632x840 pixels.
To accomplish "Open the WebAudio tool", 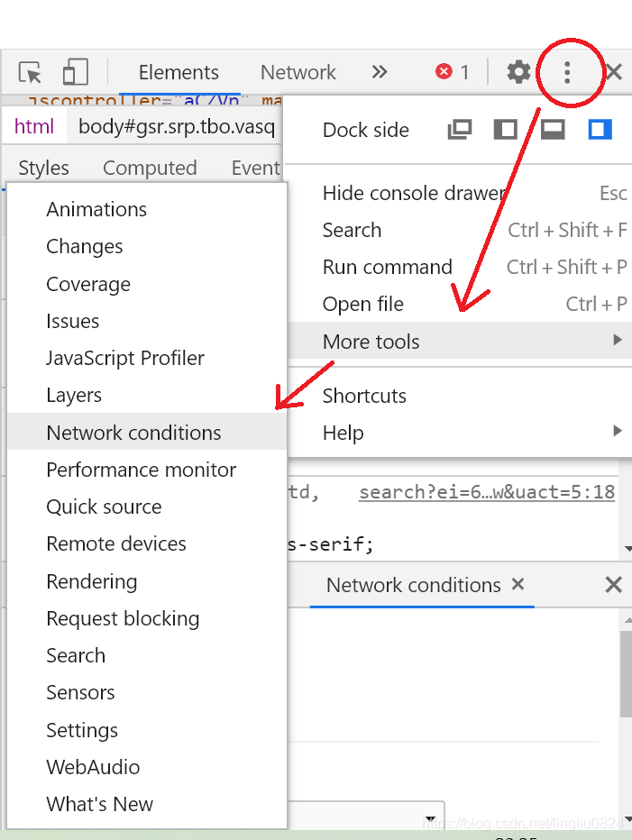I will click(147, 767).
